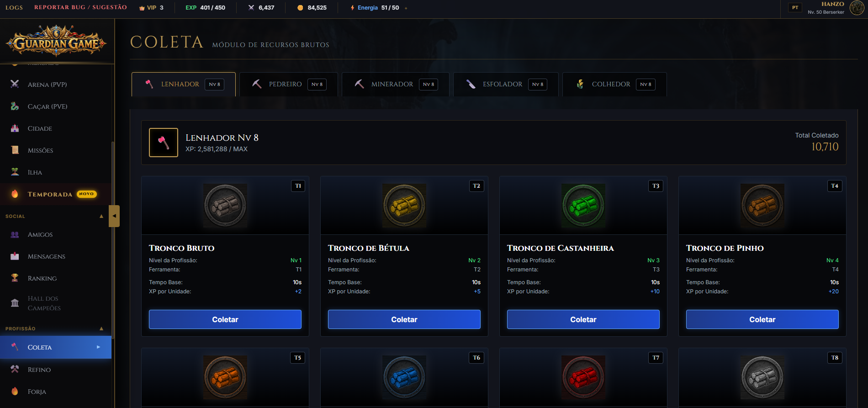Click the Lenhador axe profession icon

click(x=164, y=143)
